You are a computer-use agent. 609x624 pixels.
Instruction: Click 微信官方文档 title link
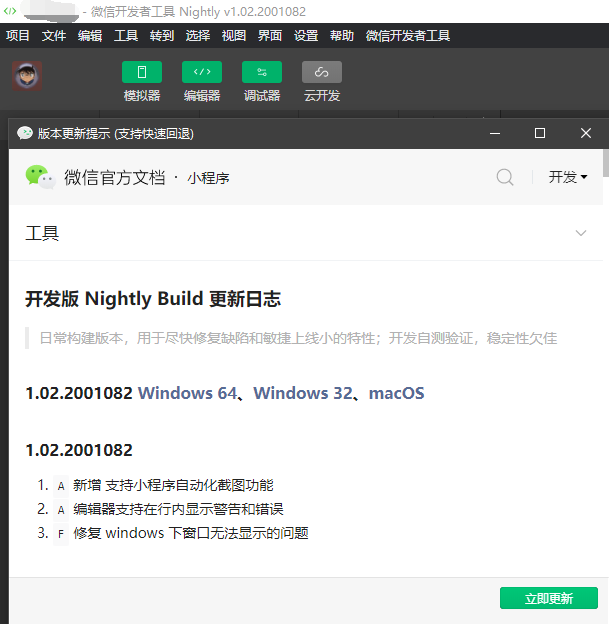pos(115,177)
